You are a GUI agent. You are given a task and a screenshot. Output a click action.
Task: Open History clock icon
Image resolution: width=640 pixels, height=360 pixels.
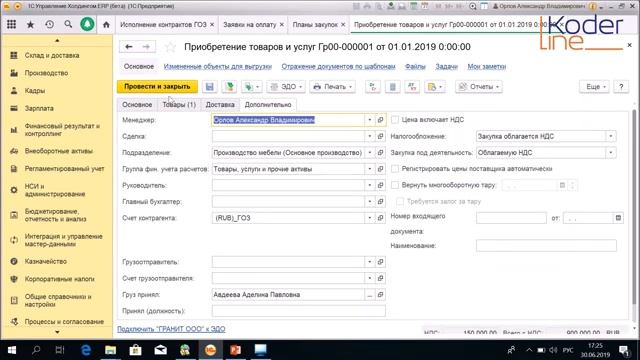[49, 24]
